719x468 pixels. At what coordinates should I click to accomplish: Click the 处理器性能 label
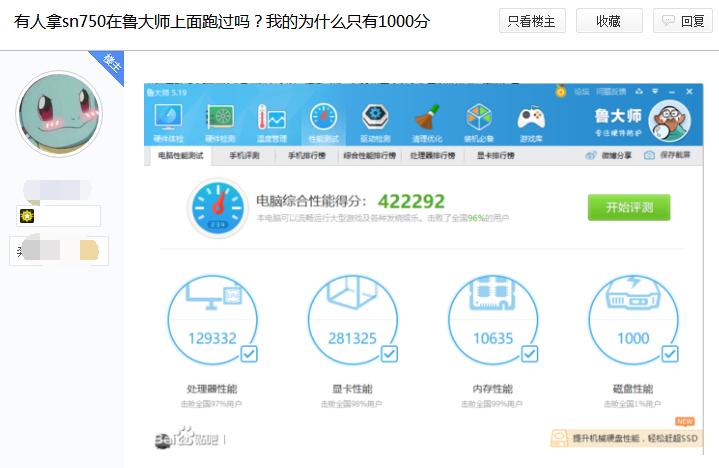point(212,389)
